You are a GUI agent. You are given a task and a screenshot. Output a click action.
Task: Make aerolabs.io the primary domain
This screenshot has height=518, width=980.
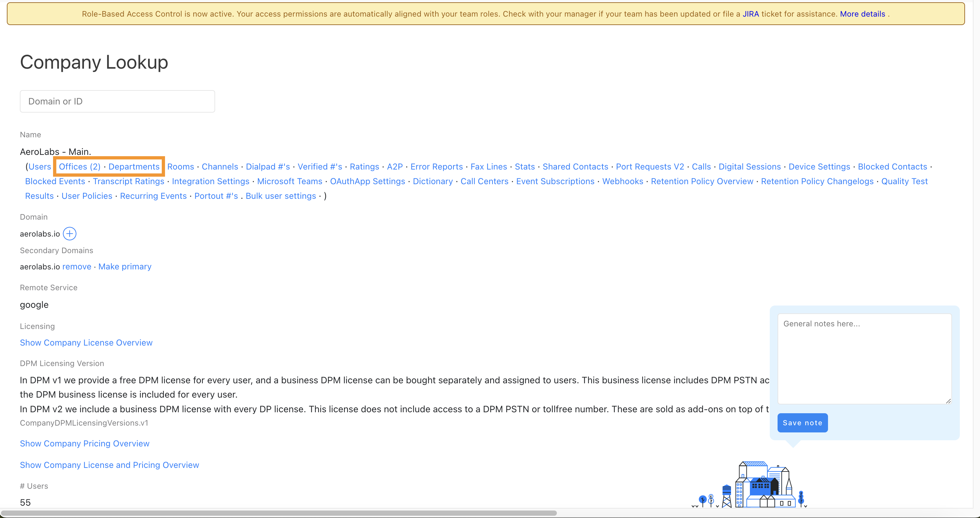tap(125, 266)
